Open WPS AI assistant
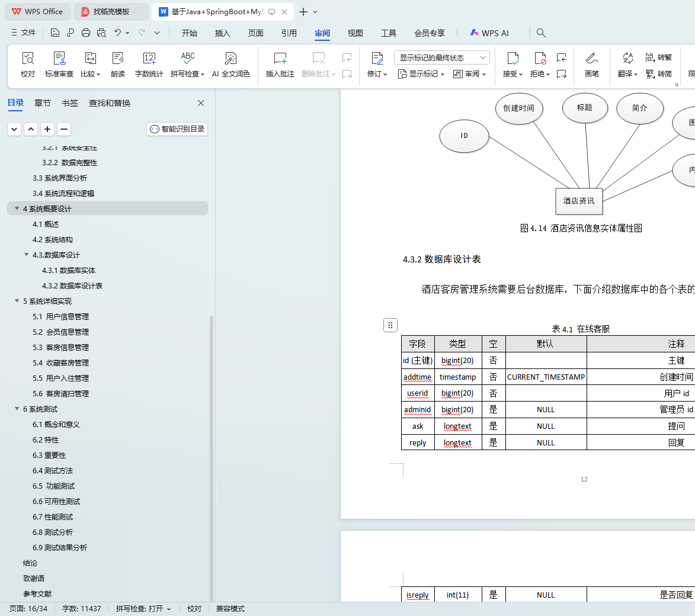Image resolution: width=695 pixels, height=616 pixels. [x=489, y=33]
